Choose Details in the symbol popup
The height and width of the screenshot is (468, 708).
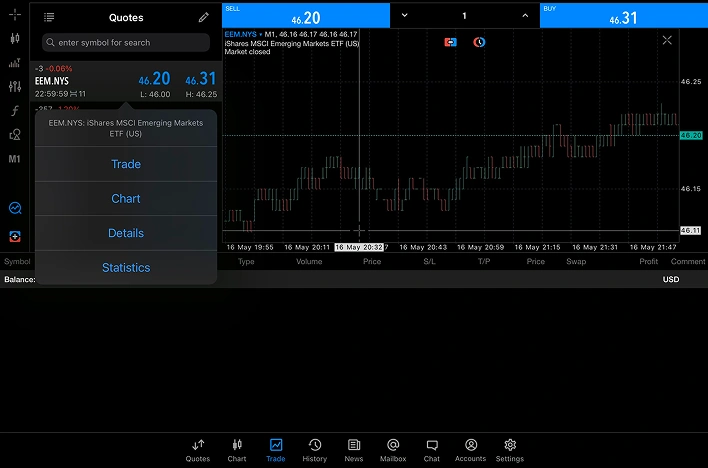126,233
